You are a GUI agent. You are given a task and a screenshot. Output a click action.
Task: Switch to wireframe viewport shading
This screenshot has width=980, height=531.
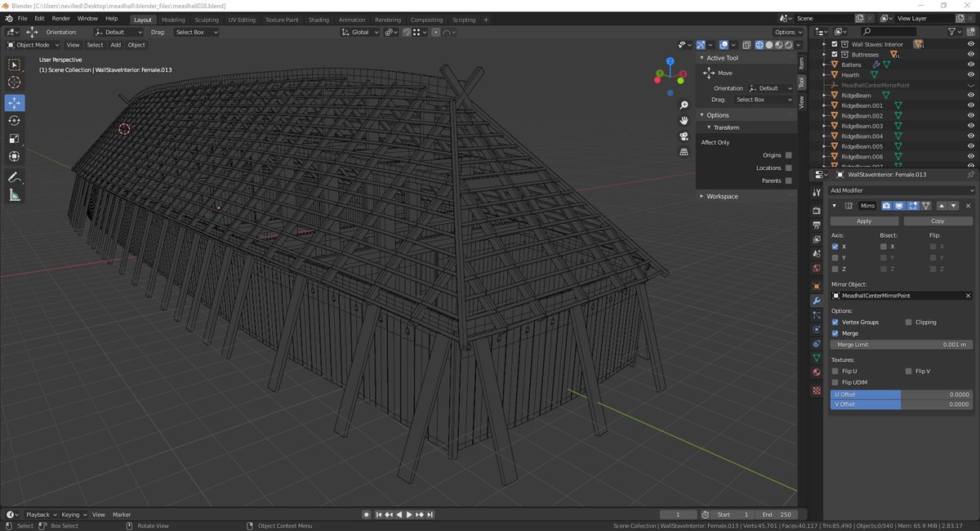tap(759, 45)
